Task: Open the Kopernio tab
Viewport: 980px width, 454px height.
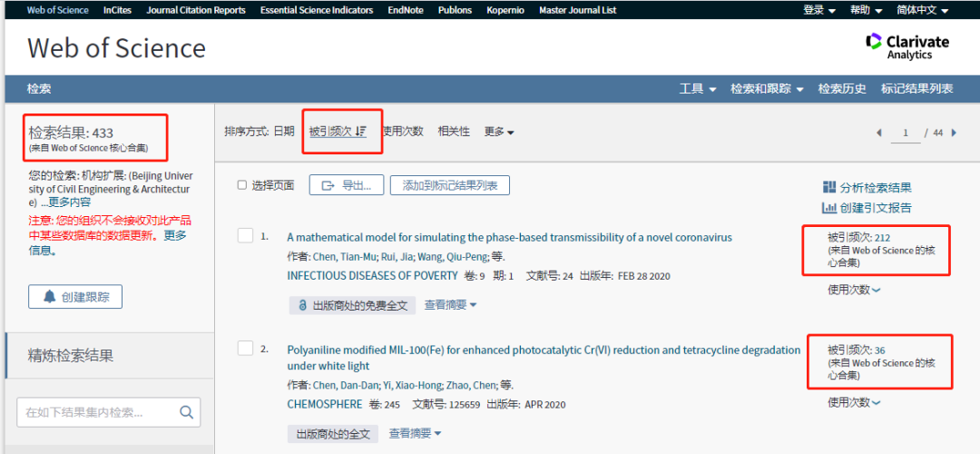Action: [505, 10]
